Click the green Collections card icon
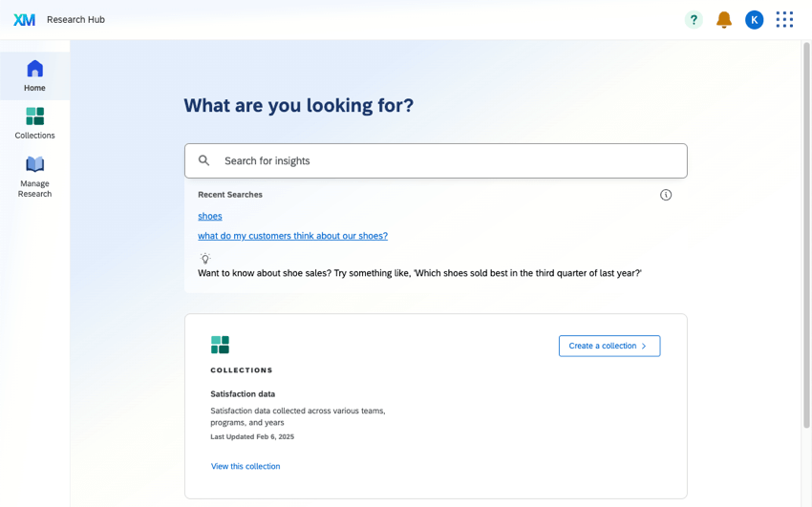The image size is (812, 507). click(x=220, y=345)
